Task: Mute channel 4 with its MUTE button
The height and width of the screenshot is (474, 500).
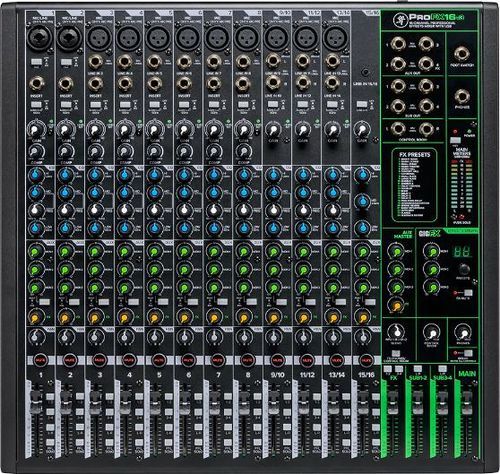Action: pyautogui.click(x=129, y=360)
